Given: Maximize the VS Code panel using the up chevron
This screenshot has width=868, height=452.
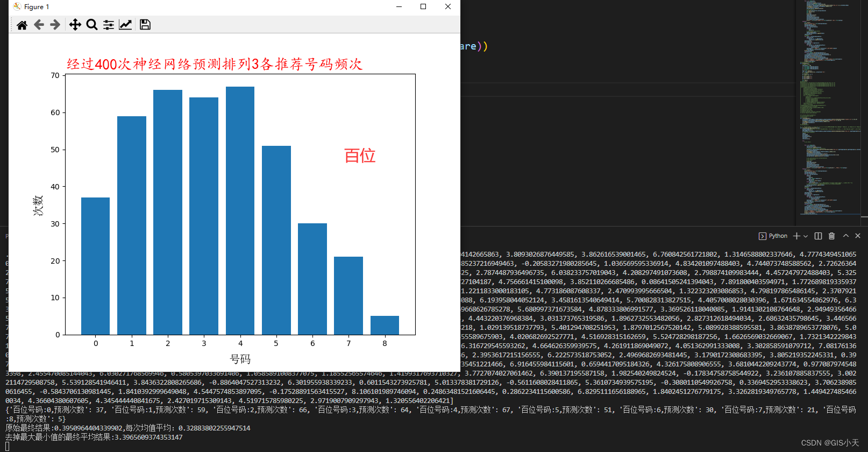Looking at the screenshot, I should 845,236.
